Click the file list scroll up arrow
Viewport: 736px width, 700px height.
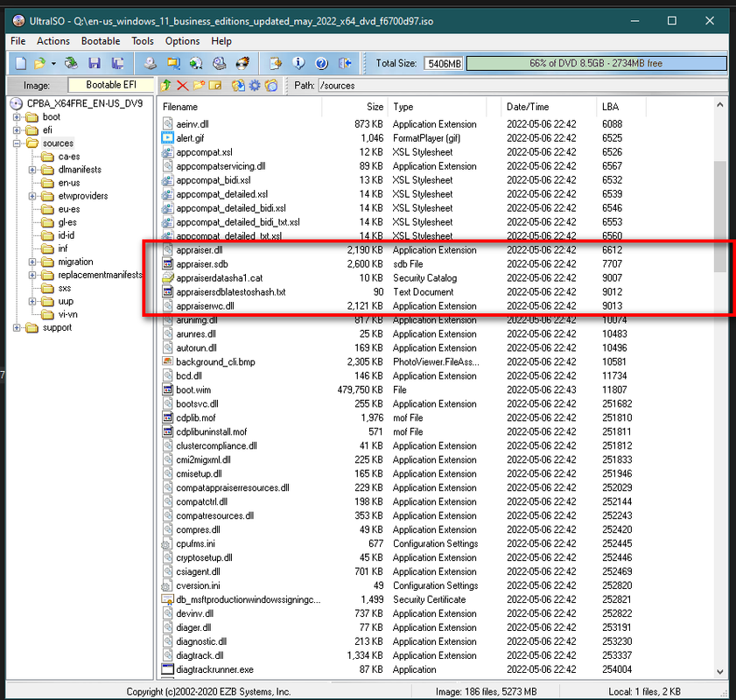click(720, 105)
